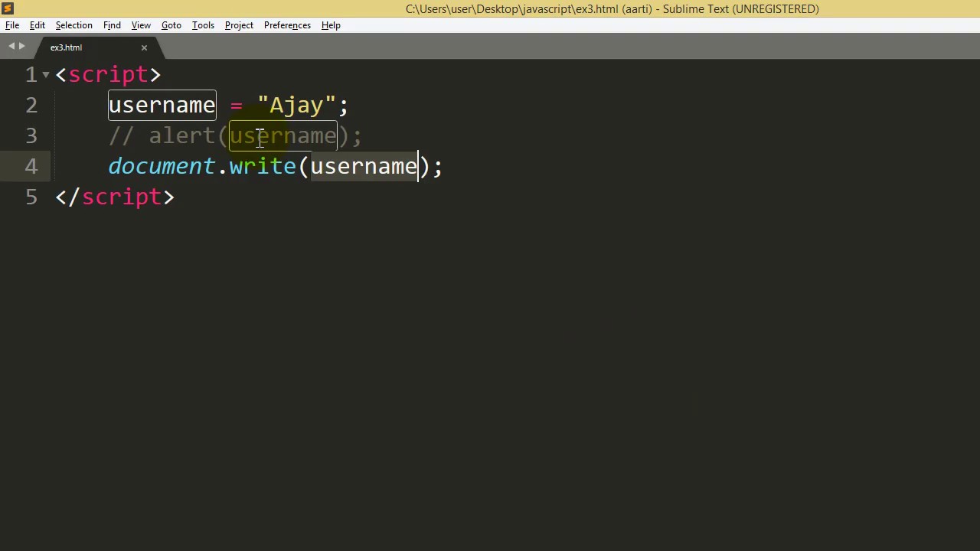
Task: Click line number 4 in the gutter
Action: pyautogui.click(x=31, y=166)
